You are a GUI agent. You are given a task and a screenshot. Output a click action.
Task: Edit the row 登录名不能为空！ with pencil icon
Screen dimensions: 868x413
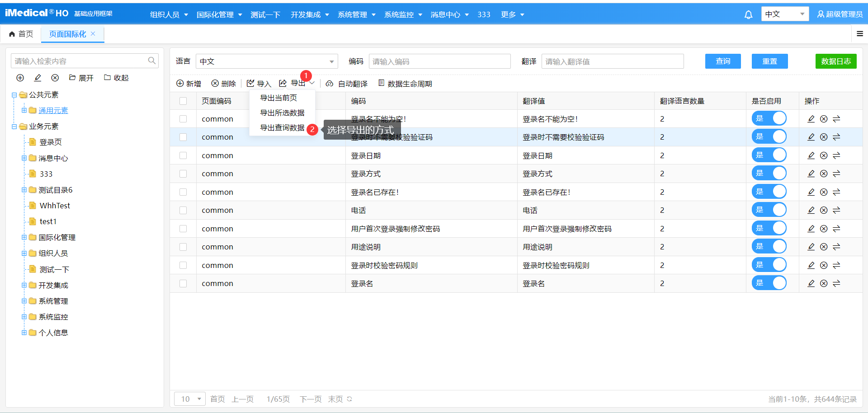(x=811, y=119)
